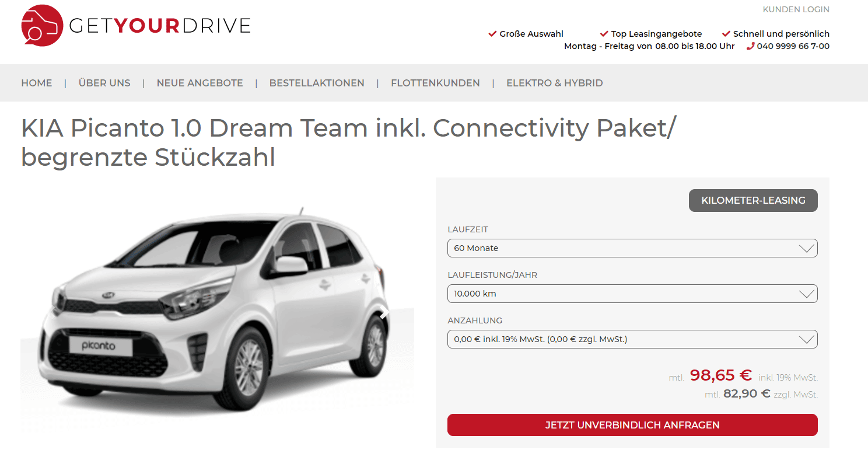This screenshot has width=868, height=460.
Task: Click the GetYourDrive red car logo icon
Action: pyautogui.click(x=42, y=25)
